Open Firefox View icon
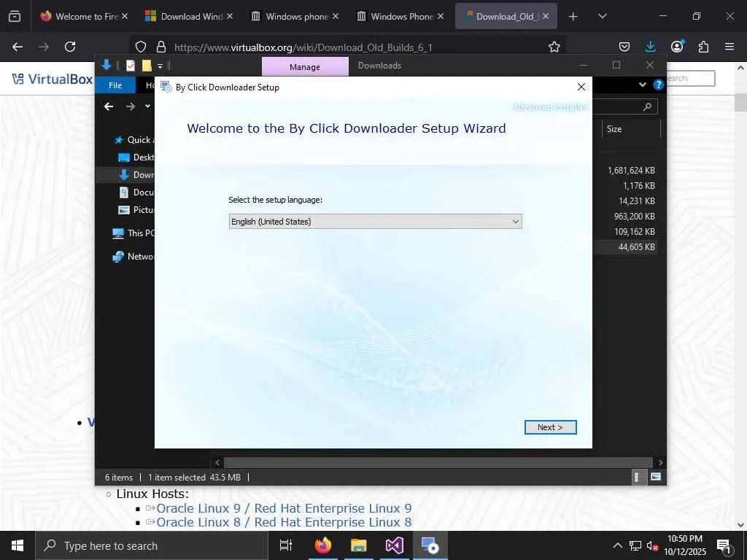The image size is (747, 560). (15, 16)
